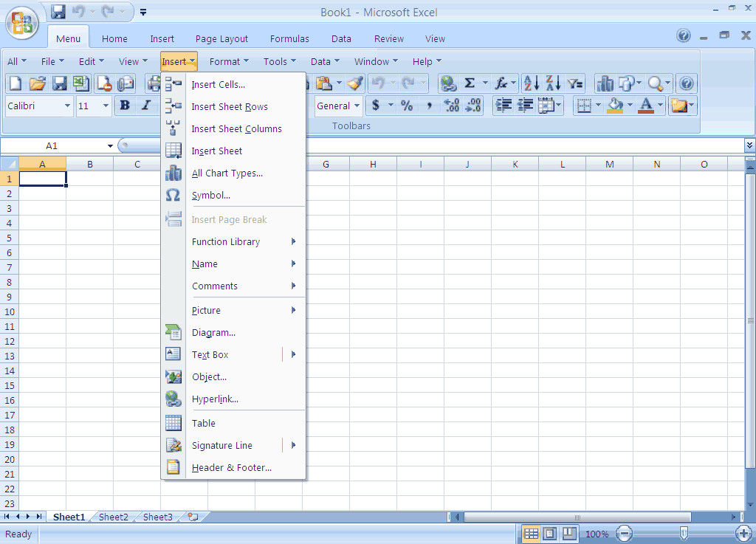Click the Increase Decimal icon

[x=451, y=106]
